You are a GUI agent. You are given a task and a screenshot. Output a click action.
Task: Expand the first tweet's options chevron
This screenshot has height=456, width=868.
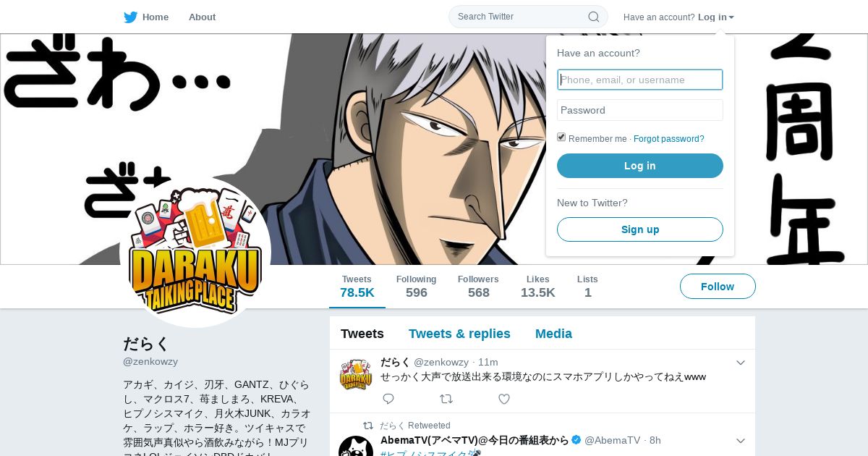click(741, 363)
